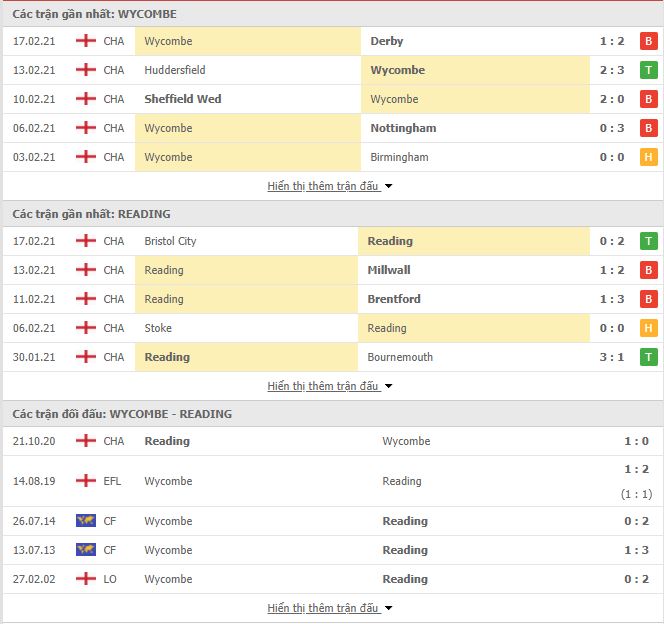Expand more matches under Wycombe section
The image size is (664, 624).
(329, 186)
